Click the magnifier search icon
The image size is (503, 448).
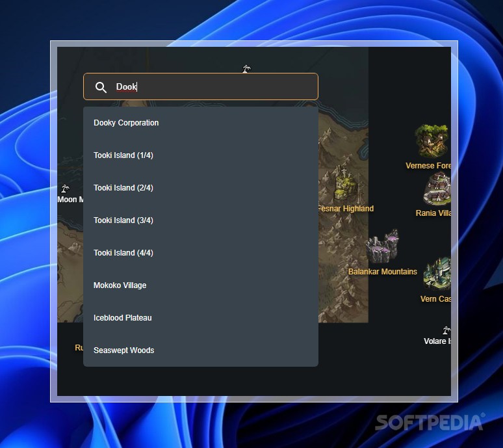[101, 87]
